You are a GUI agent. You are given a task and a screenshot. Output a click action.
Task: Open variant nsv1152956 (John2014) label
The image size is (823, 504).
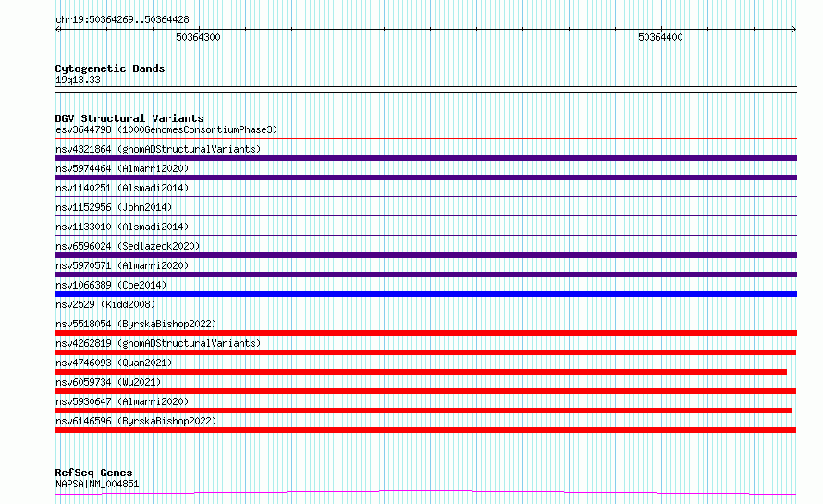pos(114,207)
